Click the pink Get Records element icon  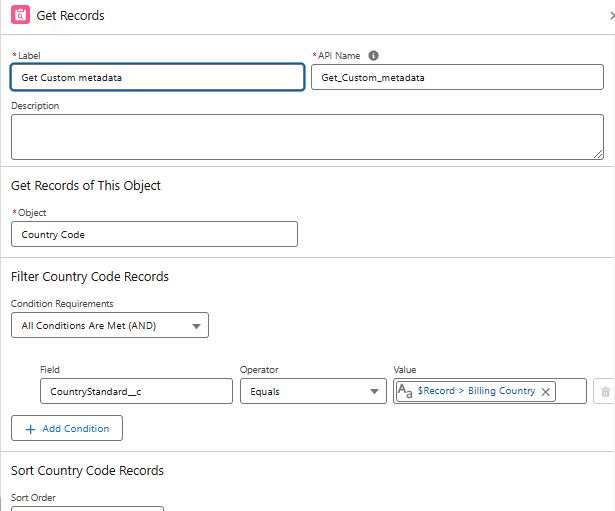(20, 15)
